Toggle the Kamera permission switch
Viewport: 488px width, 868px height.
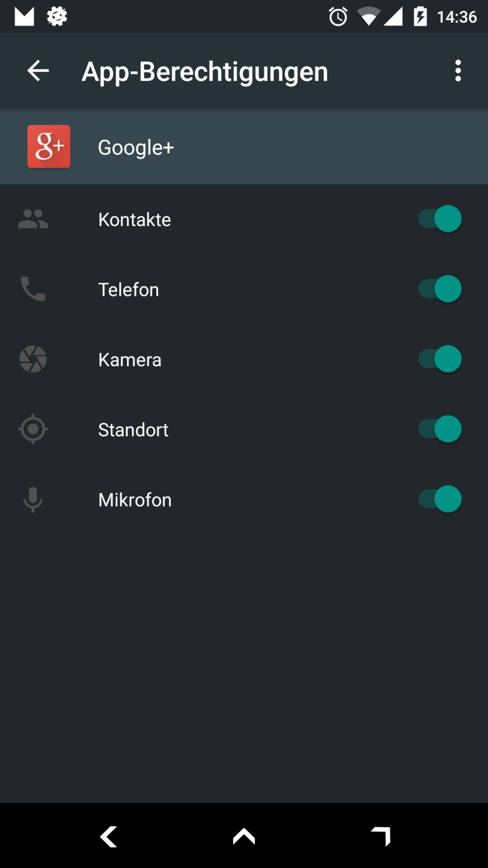(x=440, y=359)
